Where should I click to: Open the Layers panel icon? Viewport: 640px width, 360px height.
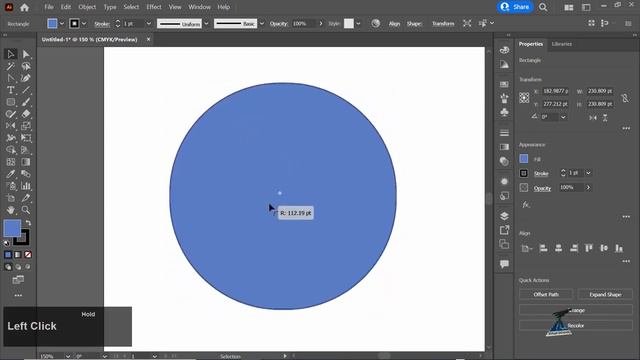504,216
